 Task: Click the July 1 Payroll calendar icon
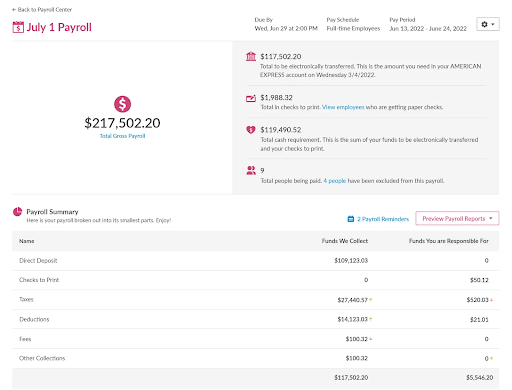click(x=18, y=27)
